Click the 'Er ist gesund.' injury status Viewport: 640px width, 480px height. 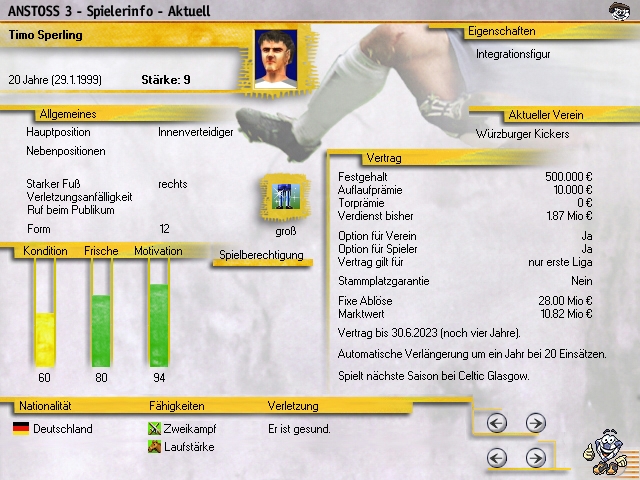coord(299,429)
